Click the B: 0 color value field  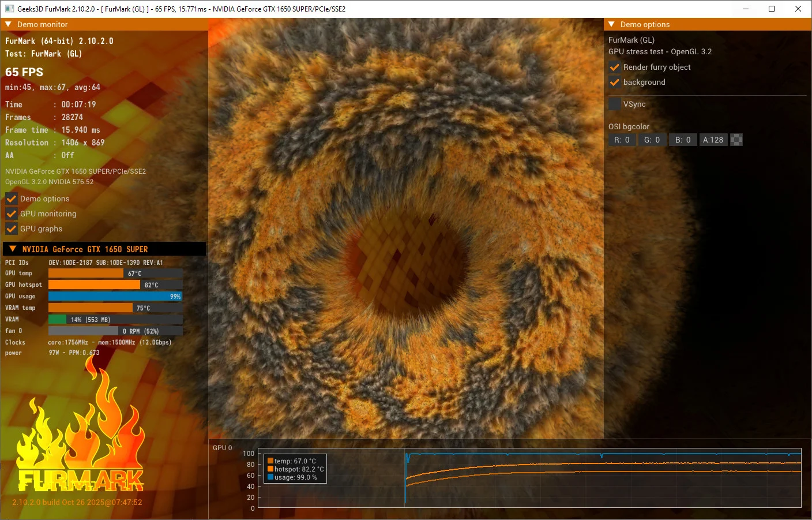tap(683, 140)
